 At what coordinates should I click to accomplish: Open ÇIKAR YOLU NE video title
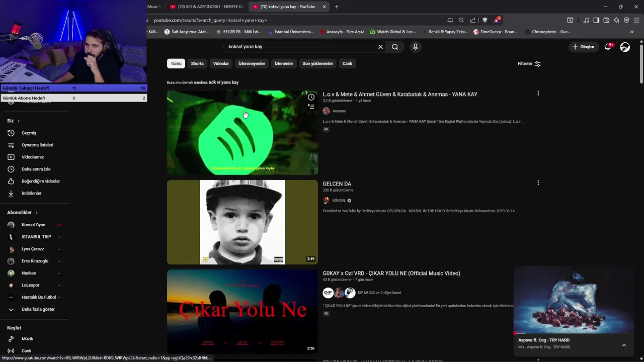pos(391,274)
